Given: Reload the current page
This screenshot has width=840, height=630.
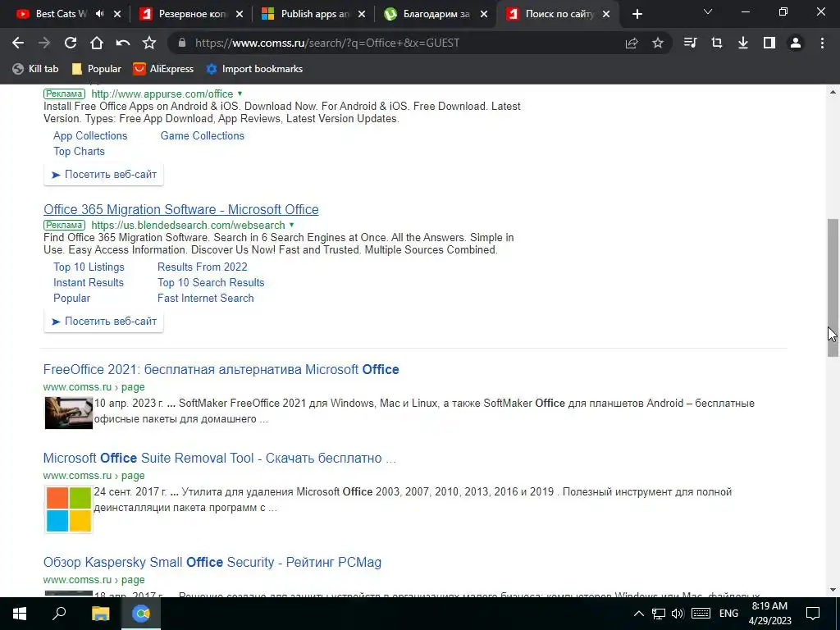Looking at the screenshot, I should 71,43.
